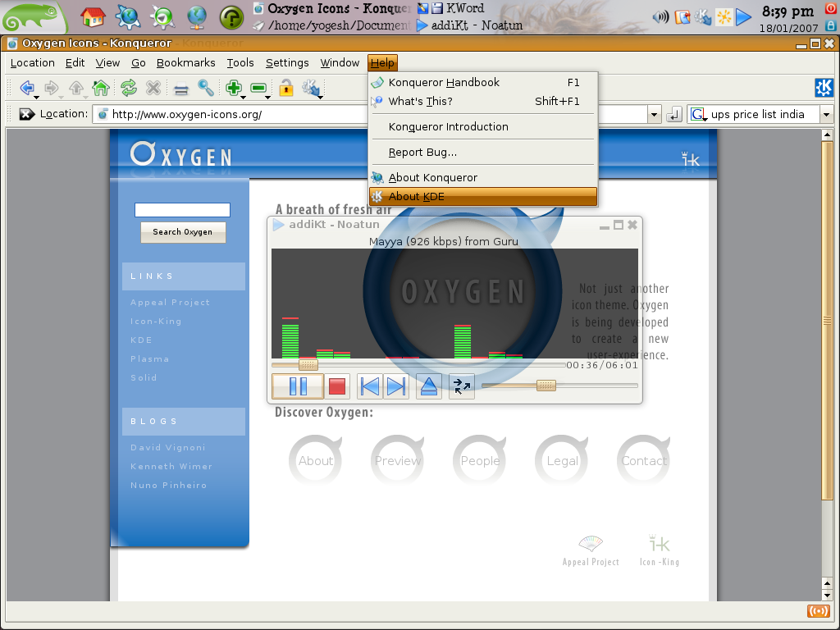Reload the current page

pos(129,87)
